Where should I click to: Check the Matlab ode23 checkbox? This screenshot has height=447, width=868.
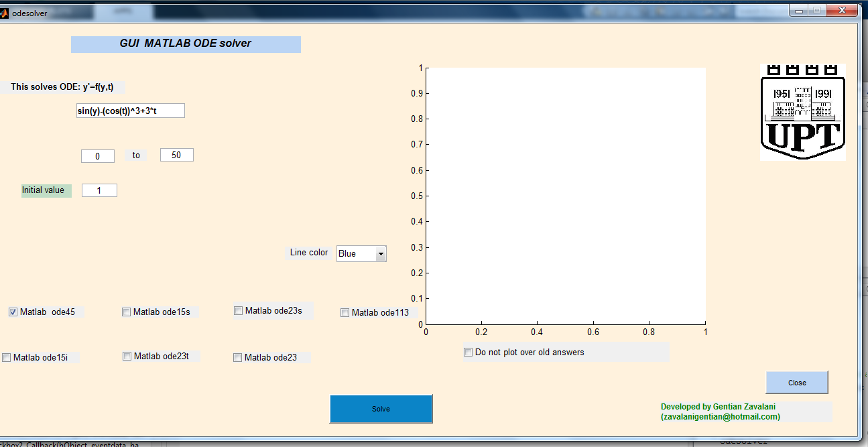(237, 358)
